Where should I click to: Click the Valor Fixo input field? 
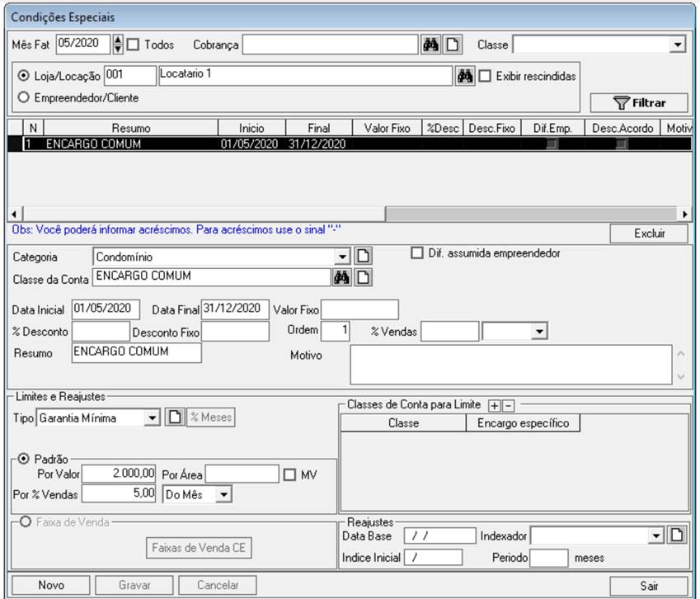point(359,309)
